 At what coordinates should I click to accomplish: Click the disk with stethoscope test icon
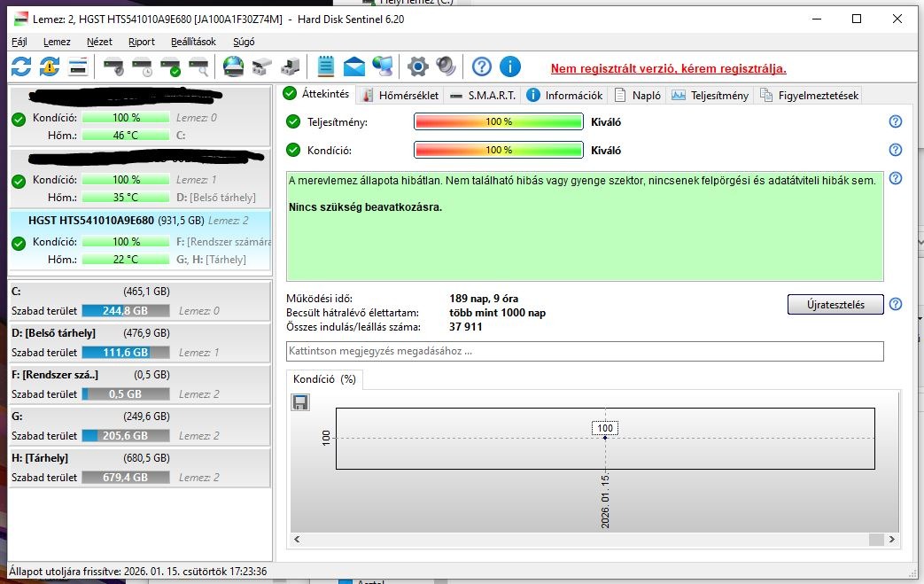pos(113,66)
